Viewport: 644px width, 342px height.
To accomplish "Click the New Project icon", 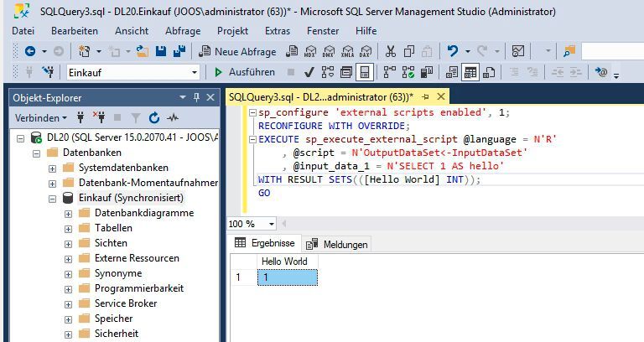I will pos(85,51).
